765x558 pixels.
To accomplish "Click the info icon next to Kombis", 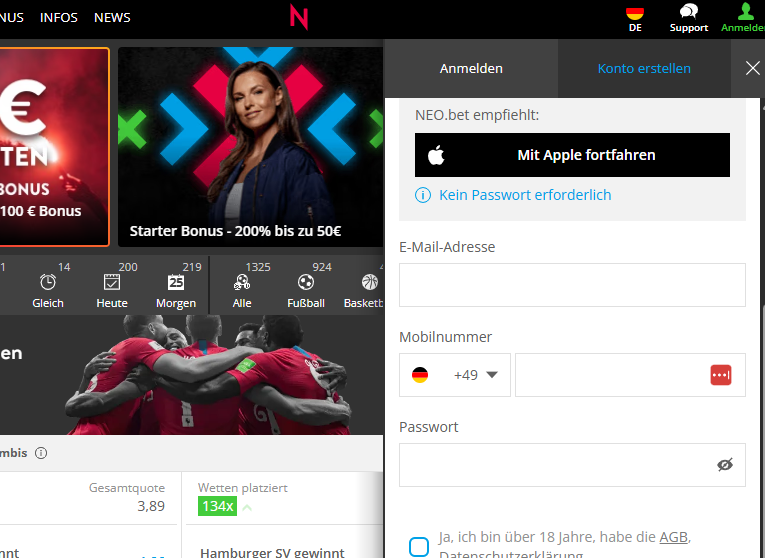I will (41, 453).
